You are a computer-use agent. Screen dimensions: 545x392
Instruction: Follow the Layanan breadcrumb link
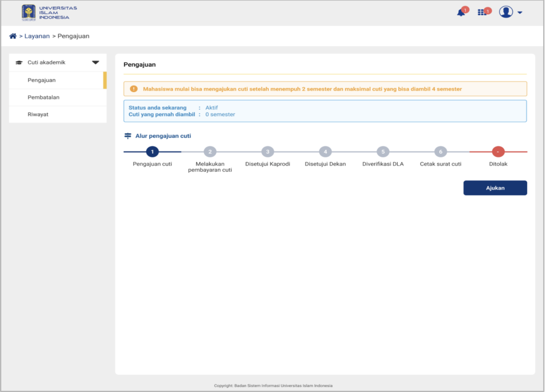[37, 36]
